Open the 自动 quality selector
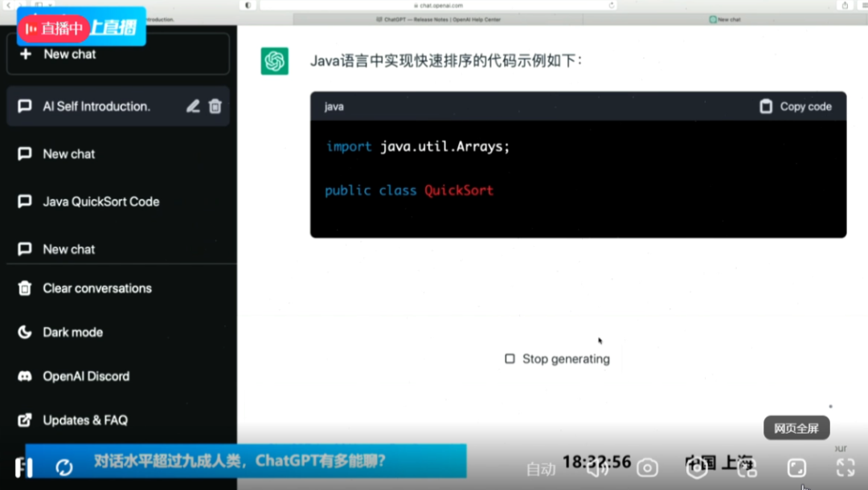 [542, 469]
